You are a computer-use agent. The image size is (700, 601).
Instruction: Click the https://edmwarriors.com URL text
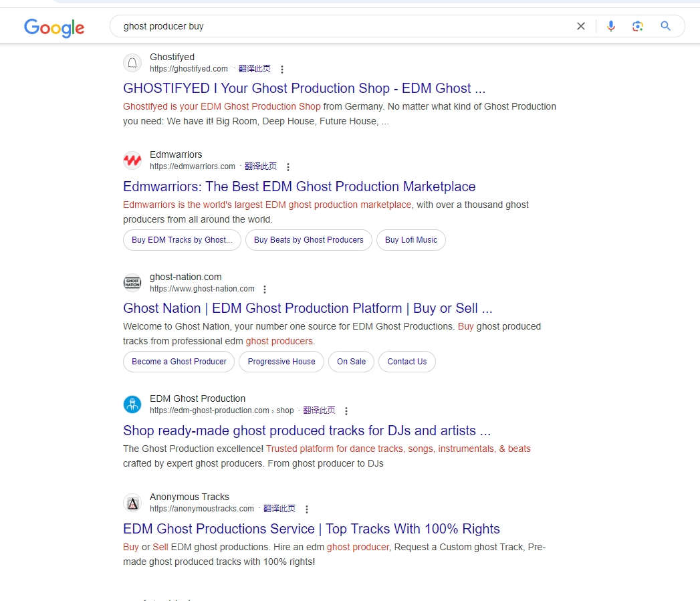[193, 166]
